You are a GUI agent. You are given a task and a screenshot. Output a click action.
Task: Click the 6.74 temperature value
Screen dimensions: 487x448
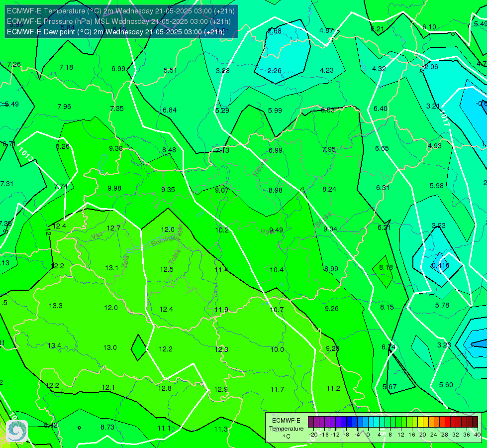389,347
